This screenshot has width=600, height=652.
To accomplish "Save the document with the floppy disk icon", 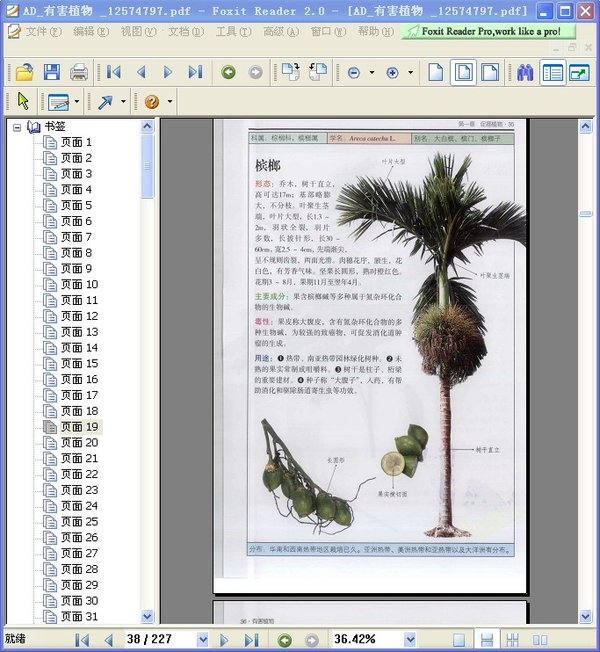I will pyautogui.click(x=51, y=72).
